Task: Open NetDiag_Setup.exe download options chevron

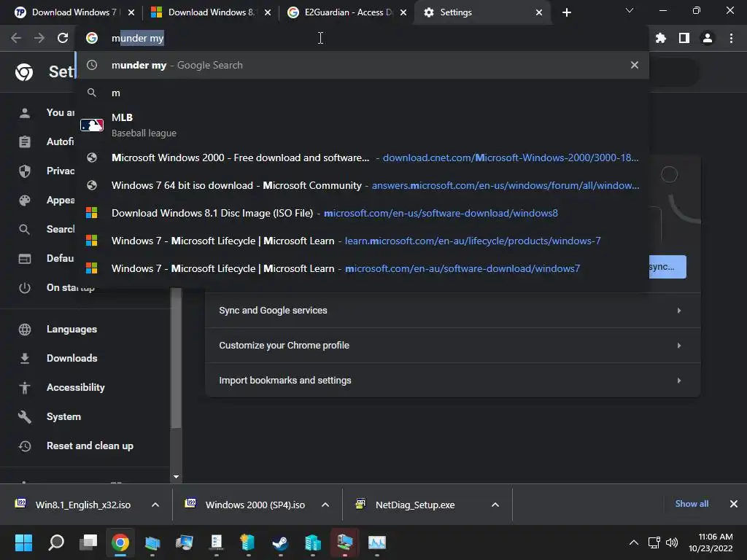Action: (x=495, y=505)
